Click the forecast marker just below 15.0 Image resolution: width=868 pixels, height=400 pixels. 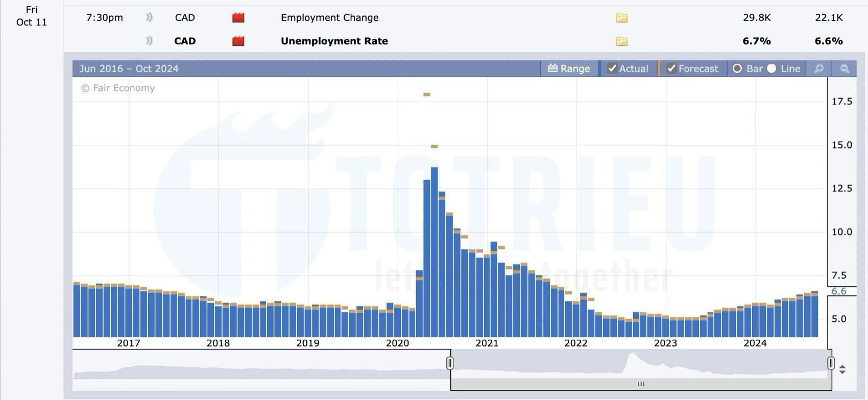point(435,146)
